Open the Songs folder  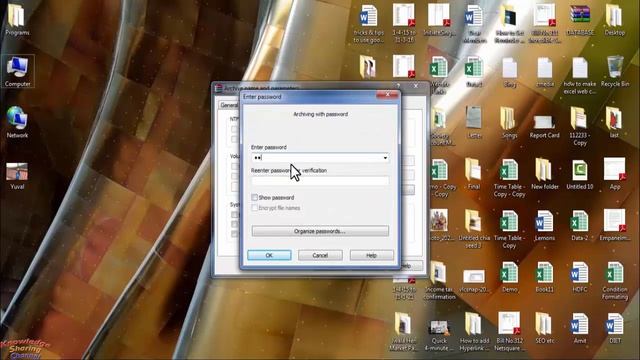(x=509, y=122)
